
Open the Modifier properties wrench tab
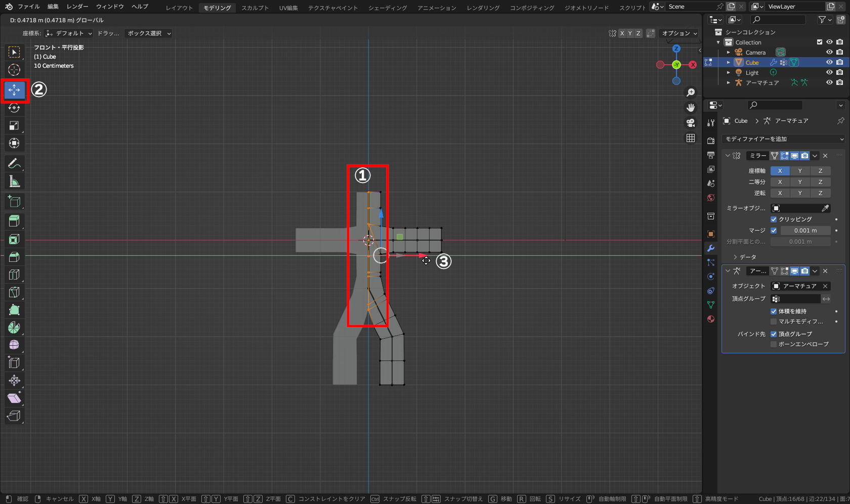coord(711,248)
